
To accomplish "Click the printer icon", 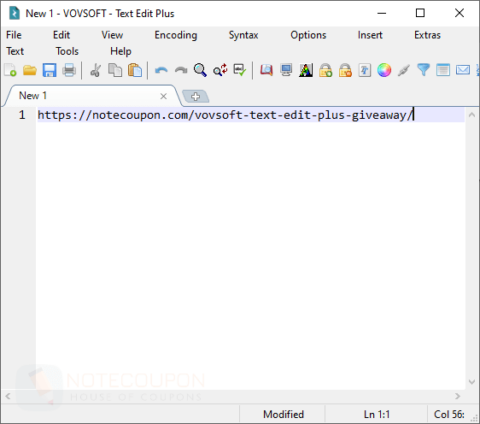I will (x=69, y=70).
